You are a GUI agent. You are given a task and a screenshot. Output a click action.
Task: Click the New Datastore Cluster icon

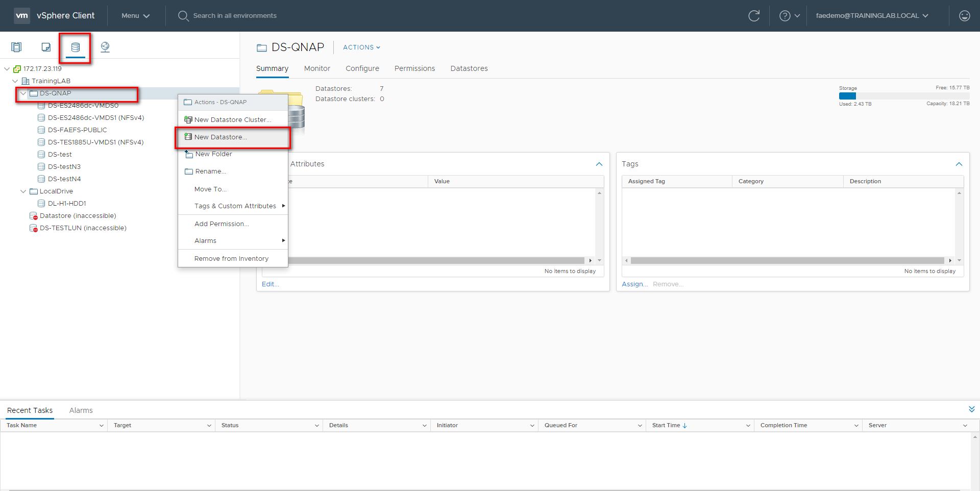click(x=188, y=119)
